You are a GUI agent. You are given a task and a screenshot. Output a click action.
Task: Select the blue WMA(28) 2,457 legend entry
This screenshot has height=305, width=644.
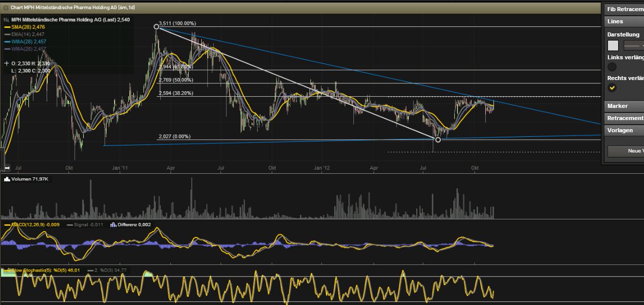pyautogui.click(x=25, y=42)
